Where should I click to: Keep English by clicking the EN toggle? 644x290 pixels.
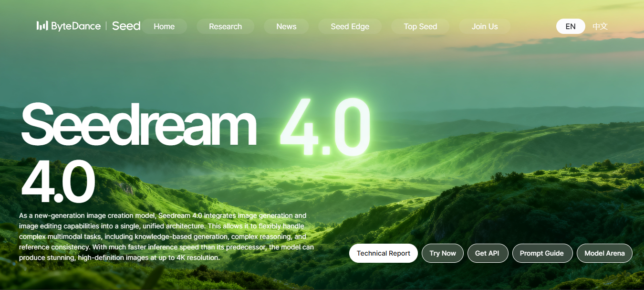tap(571, 26)
